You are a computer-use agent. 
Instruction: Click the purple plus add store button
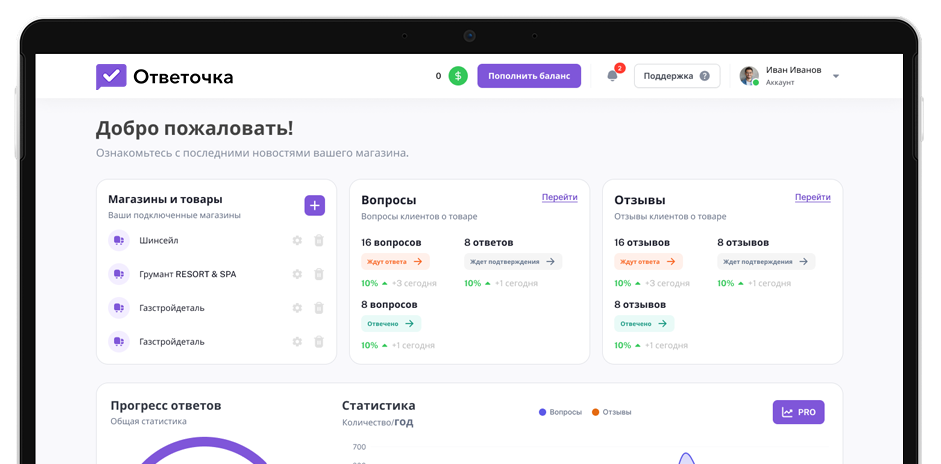pyautogui.click(x=315, y=205)
